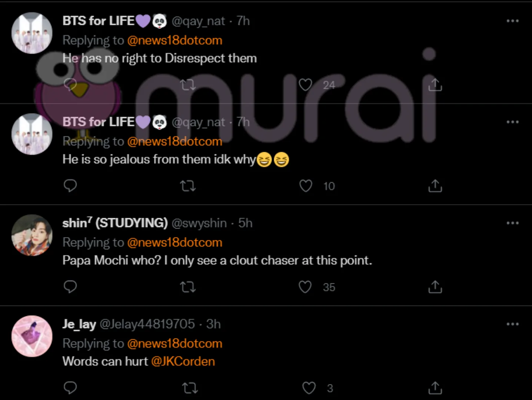The image size is (532, 400).
Task: Open shin⁷ (STUDYING) profile picture
Action: [32, 235]
